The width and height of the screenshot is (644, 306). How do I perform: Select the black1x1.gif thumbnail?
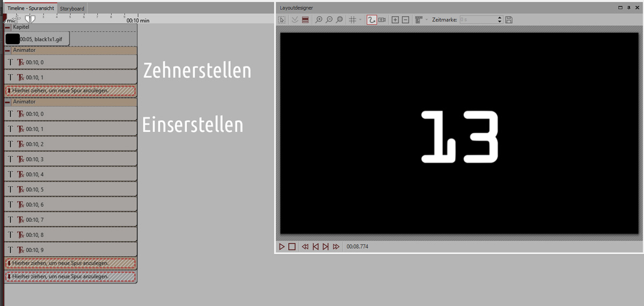tap(12, 39)
